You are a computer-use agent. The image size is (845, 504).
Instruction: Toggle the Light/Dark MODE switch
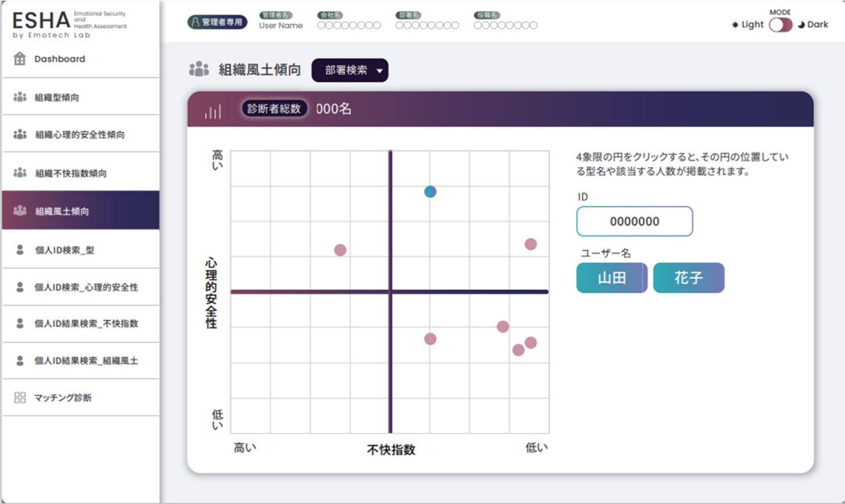pyautogui.click(x=780, y=25)
